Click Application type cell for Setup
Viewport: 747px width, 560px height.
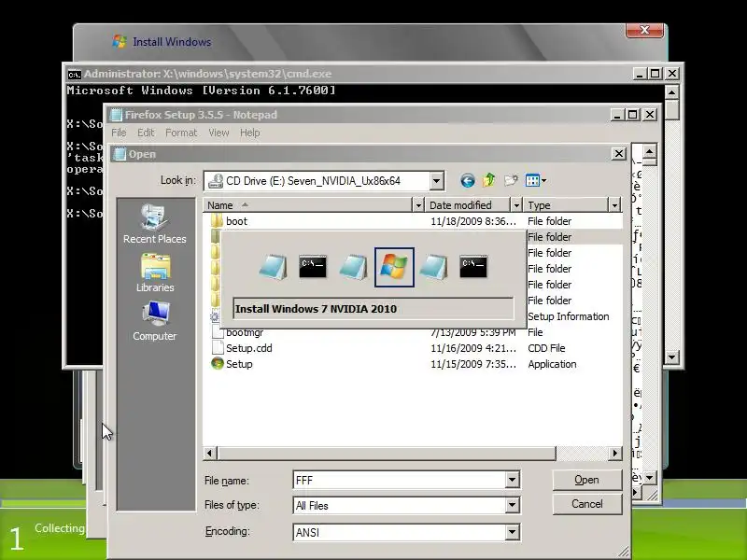pyautogui.click(x=552, y=364)
